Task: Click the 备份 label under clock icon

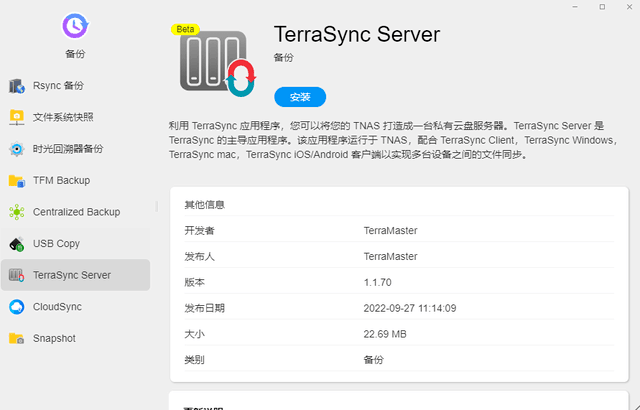Action: tap(75, 54)
